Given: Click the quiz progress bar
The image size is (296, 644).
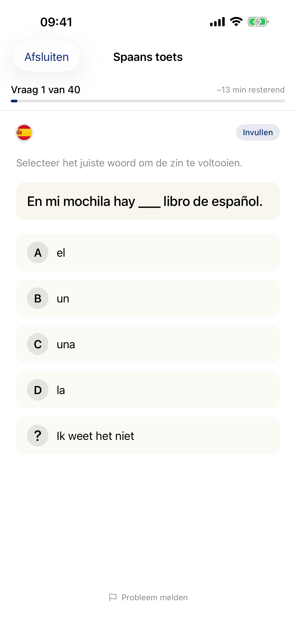Looking at the screenshot, I should 148,101.
